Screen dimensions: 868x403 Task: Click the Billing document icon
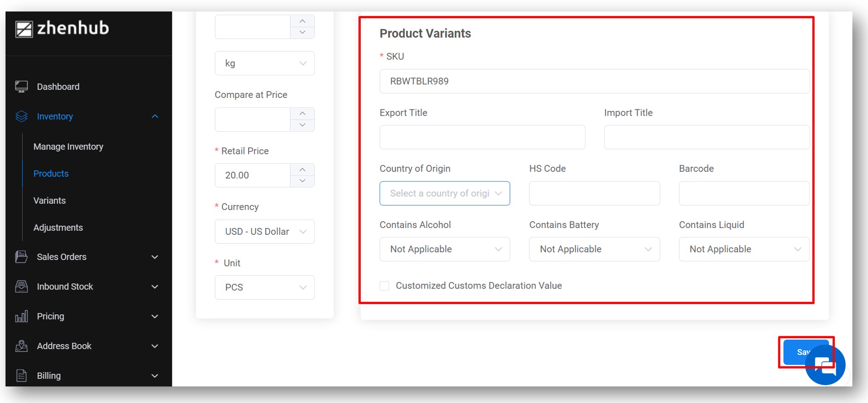(x=21, y=376)
